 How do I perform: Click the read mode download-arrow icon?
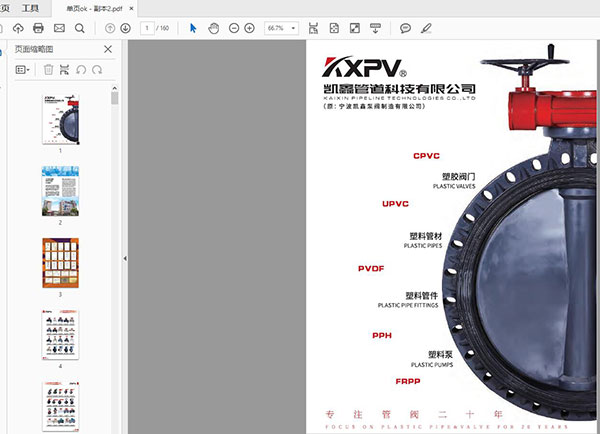[x=375, y=28]
